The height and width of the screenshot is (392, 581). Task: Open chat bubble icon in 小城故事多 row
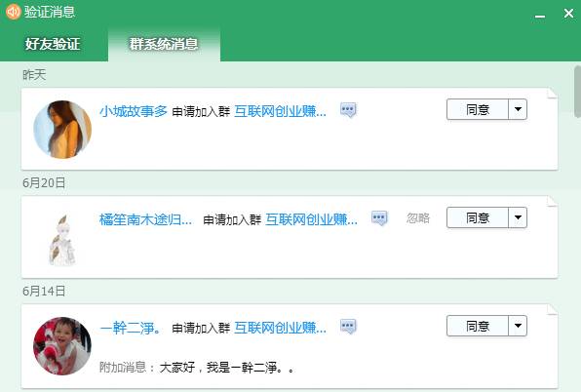(348, 110)
